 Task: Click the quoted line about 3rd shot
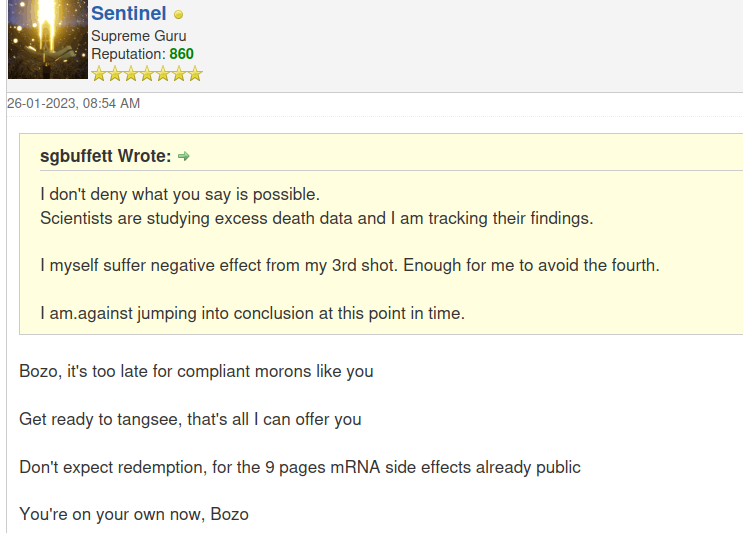pos(350,265)
